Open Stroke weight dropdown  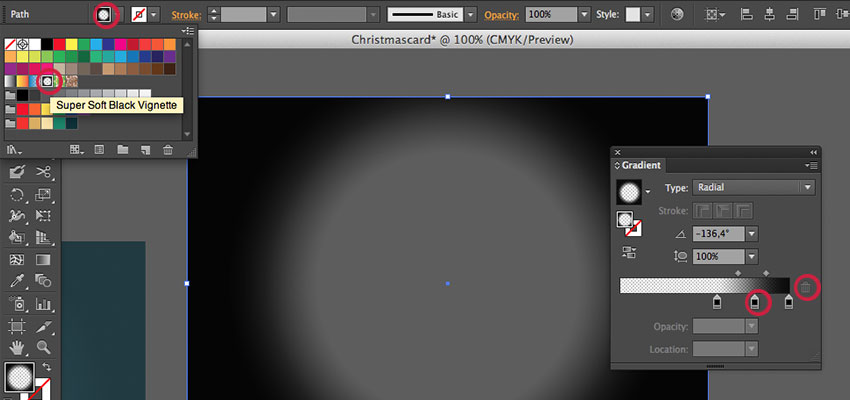pos(273,15)
